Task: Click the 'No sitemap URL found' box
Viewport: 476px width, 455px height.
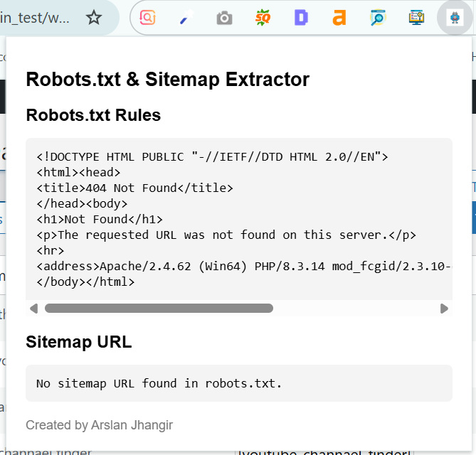Action: click(x=238, y=383)
